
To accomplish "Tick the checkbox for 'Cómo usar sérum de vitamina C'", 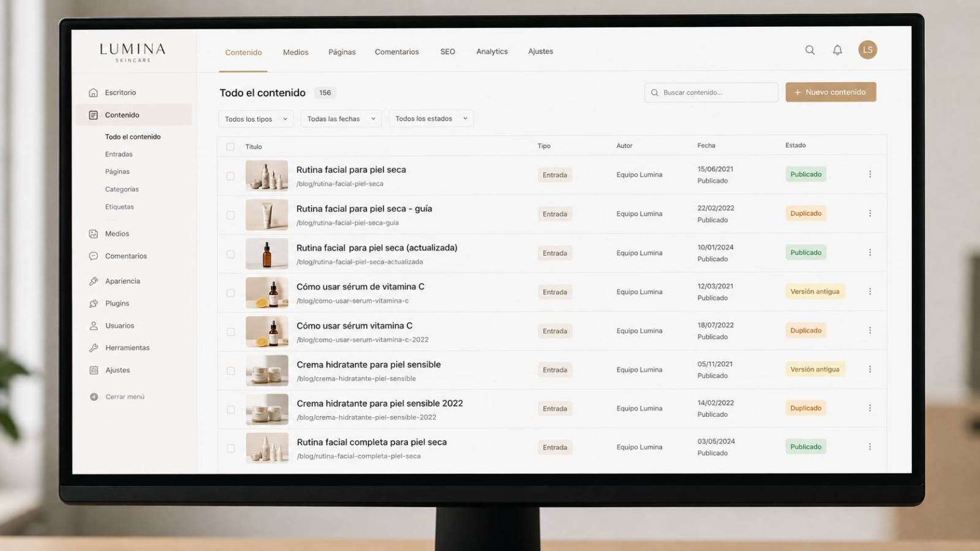I will tap(230, 293).
